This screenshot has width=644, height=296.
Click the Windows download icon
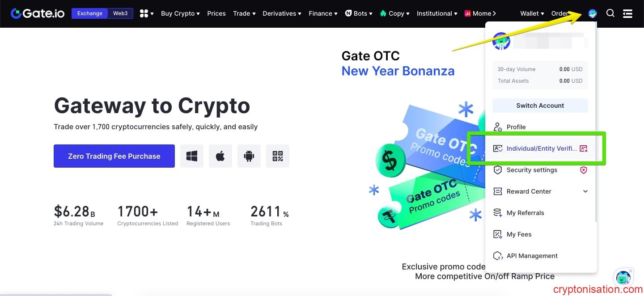[192, 156]
